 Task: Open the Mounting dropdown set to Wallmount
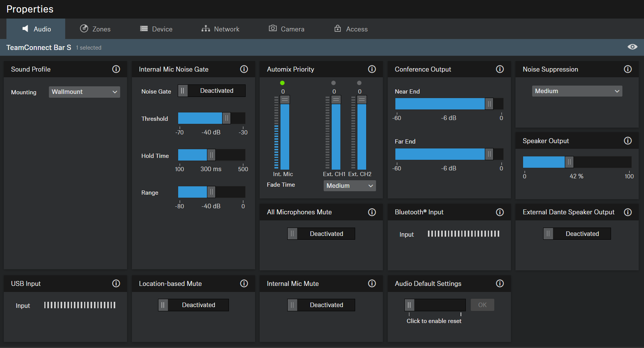point(84,92)
